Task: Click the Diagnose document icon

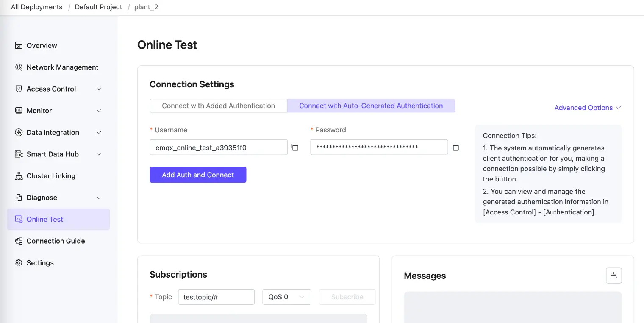Action: 19,198
